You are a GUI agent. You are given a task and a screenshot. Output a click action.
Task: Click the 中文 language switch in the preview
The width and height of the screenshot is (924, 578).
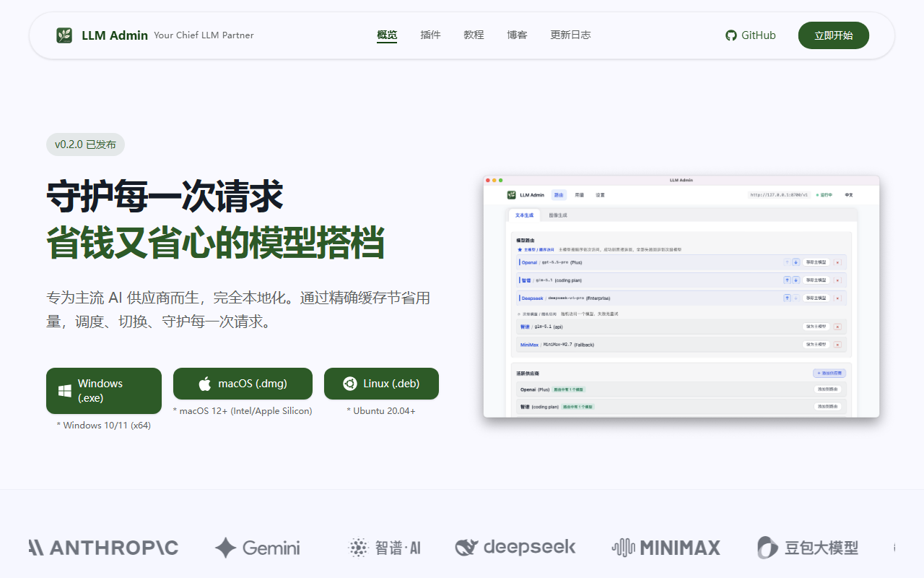tap(849, 195)
